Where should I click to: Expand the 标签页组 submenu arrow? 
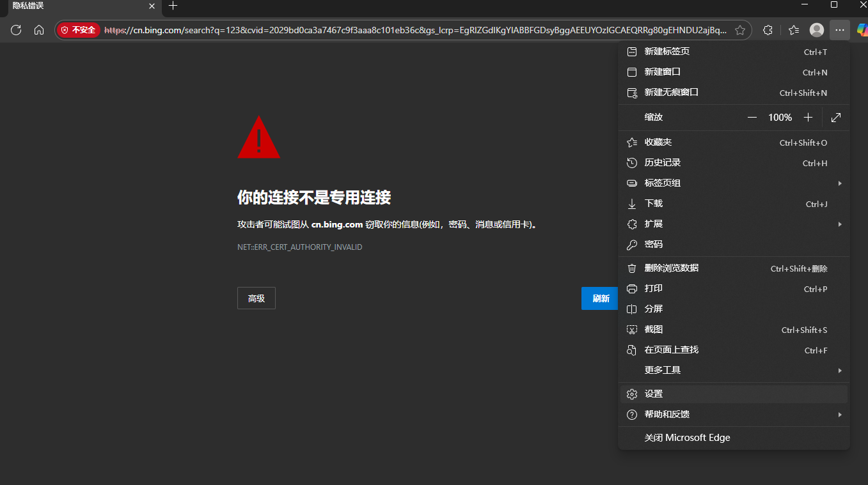(x=840, y=183)
